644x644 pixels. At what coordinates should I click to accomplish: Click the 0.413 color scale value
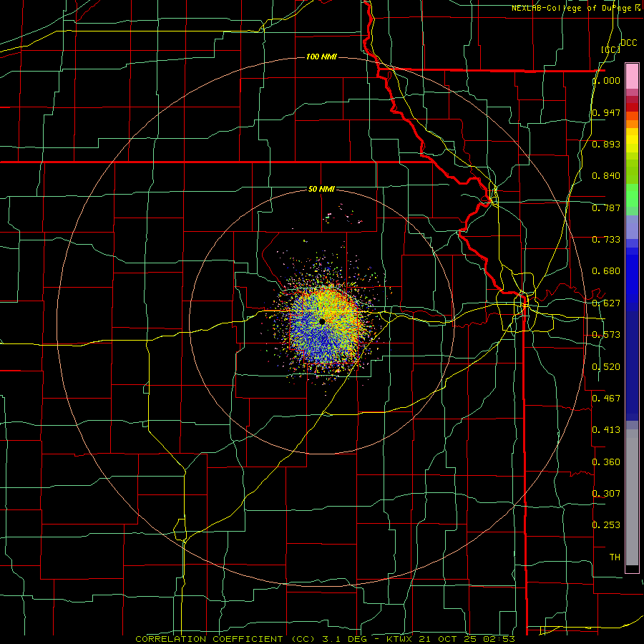606,430
